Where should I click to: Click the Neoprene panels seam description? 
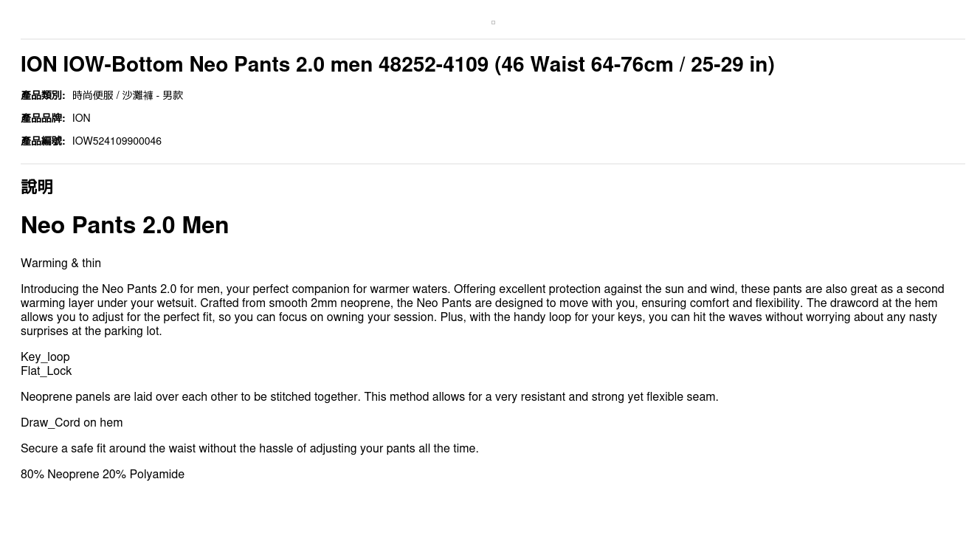pyautogui.click(x=369, y=397)
